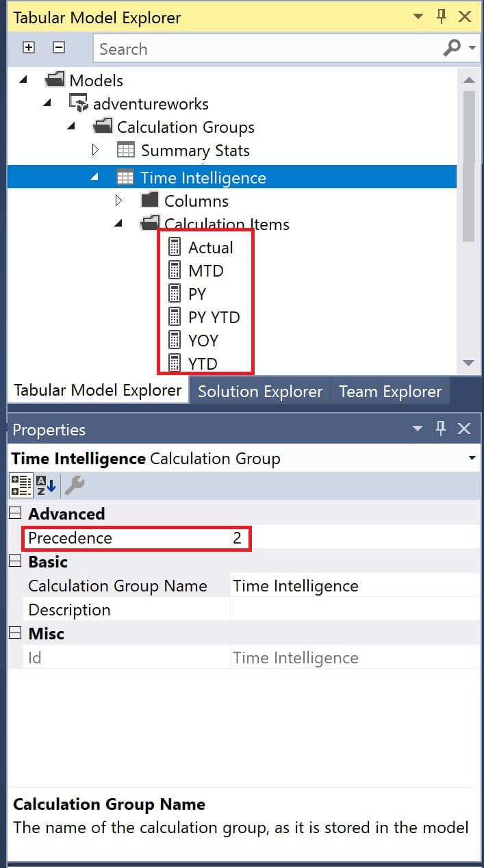This screenshot has width=484, height=868.
Task: Pin the Tabular Model Explorer panel
Action: pyautogui.click(x=442, y=17)
